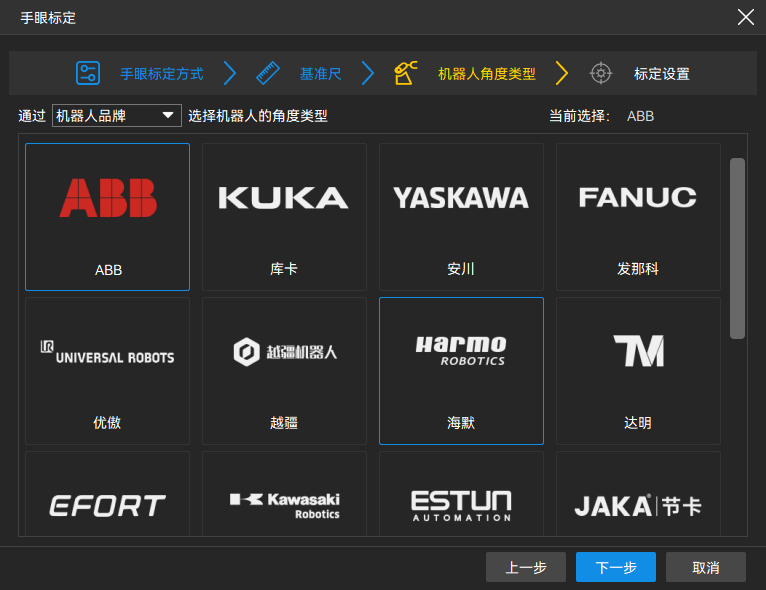Select the TM 达明 brand tile
The height and width of the screenshot is (590, 766).
[x=638, y=370]
